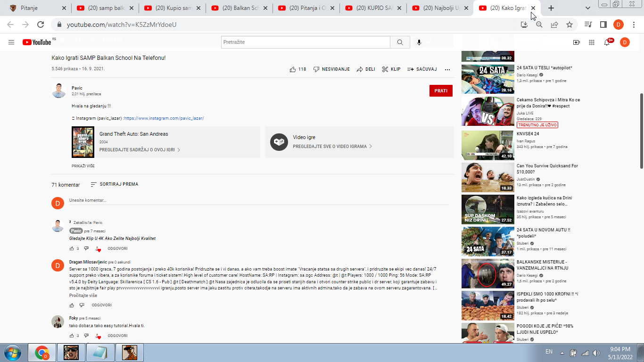
Task: Share the video with DELI
Action: [x=366, y=69]
